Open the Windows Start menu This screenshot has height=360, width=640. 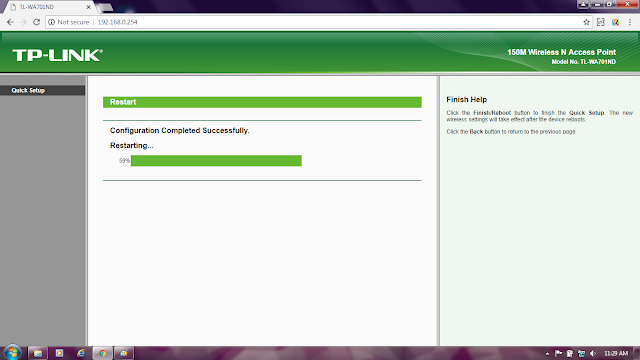click(x=12, y=353)
